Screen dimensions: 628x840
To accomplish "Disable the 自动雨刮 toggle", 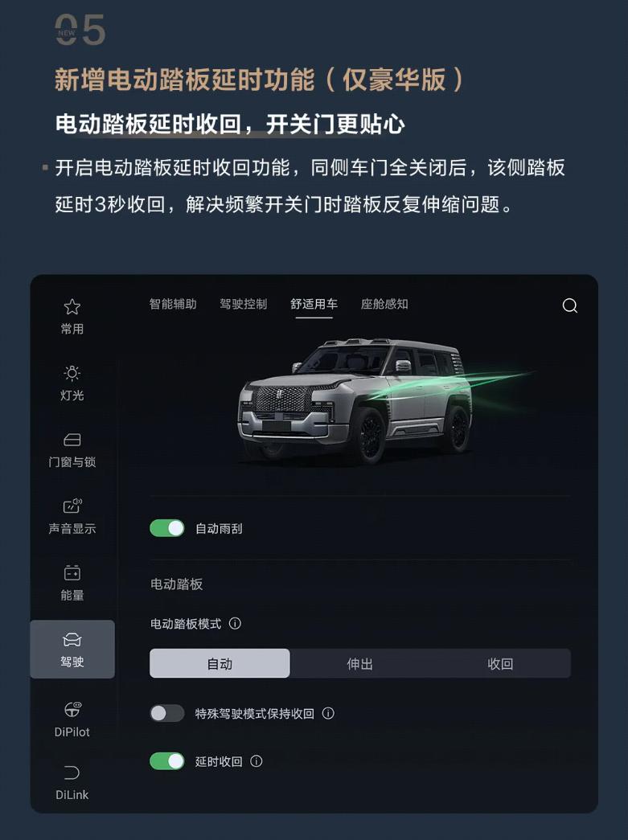I will (167, 528).
